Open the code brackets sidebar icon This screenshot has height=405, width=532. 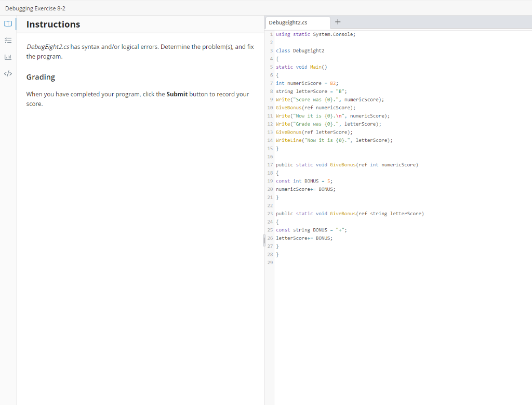(8, 74)
